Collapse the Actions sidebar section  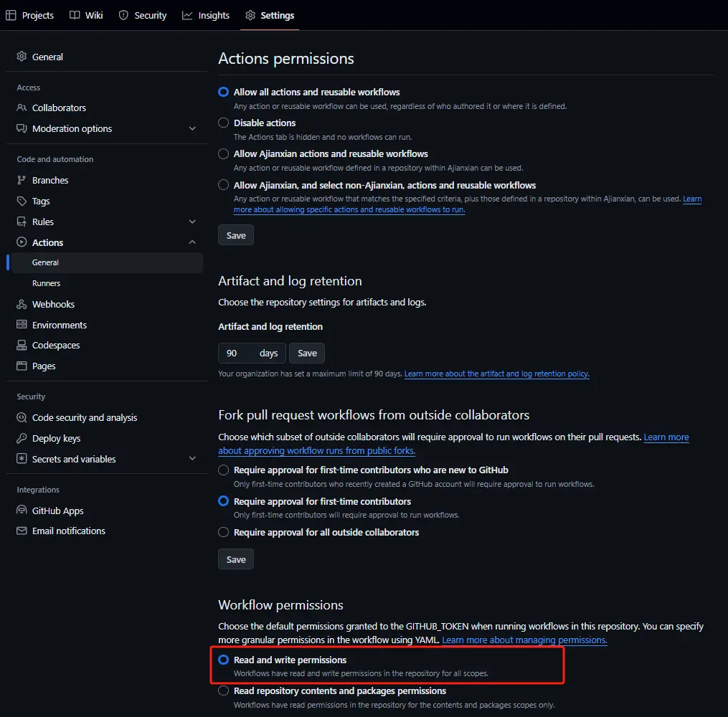(x=192, y=243)
